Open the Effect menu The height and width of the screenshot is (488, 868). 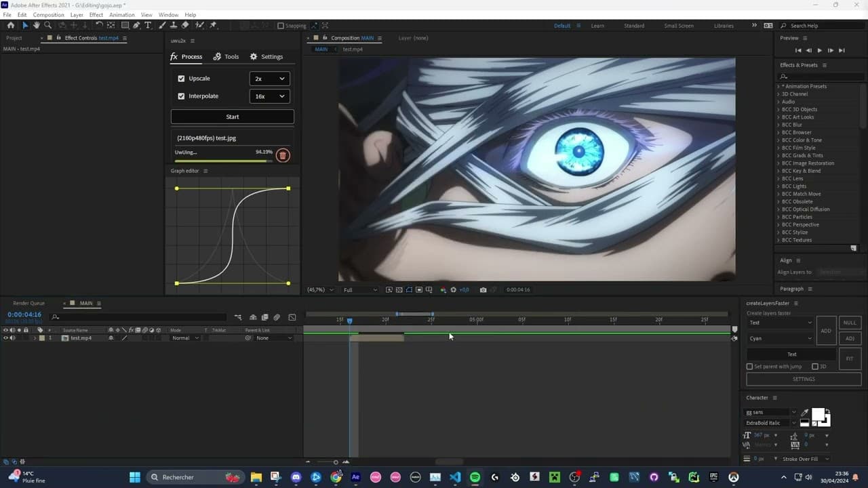[96, 14]
